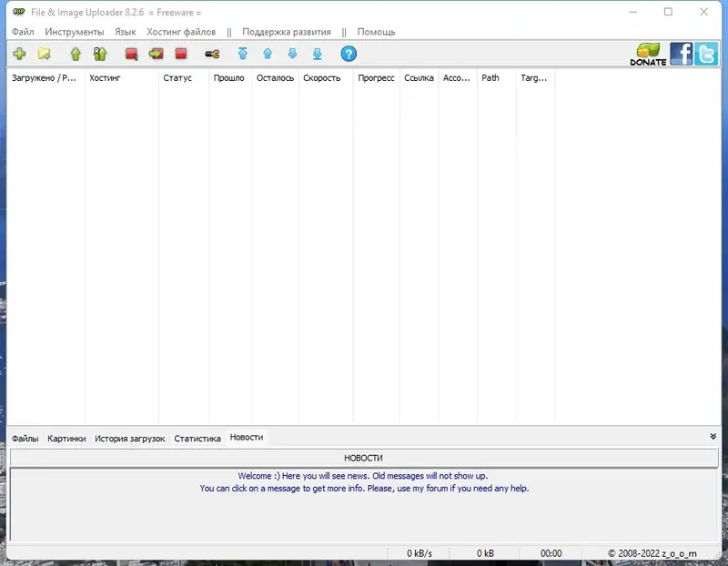Open accounts via the key icon
The height and width of the screenshot is (566, 728).
pos(212,55)
